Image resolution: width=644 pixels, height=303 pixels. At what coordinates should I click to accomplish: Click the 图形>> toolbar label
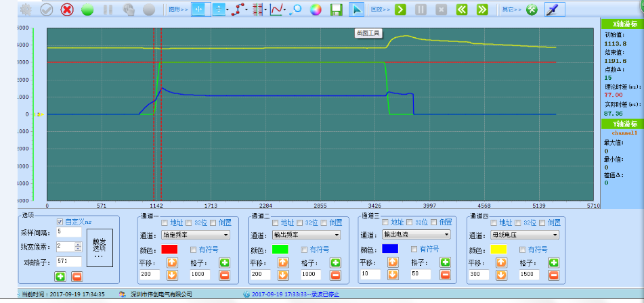(178, 9)
